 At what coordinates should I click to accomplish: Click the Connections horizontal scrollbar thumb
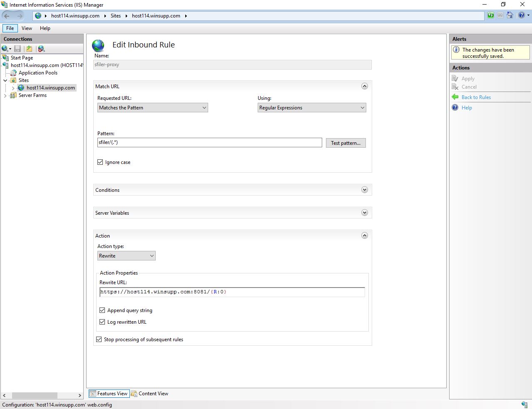[35, 395]
